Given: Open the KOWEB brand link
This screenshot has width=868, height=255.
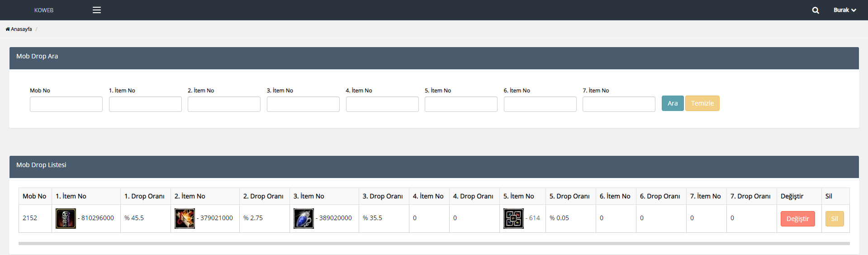Looking at the screenshot, I should pyautogui.click(x=44, y=10).
